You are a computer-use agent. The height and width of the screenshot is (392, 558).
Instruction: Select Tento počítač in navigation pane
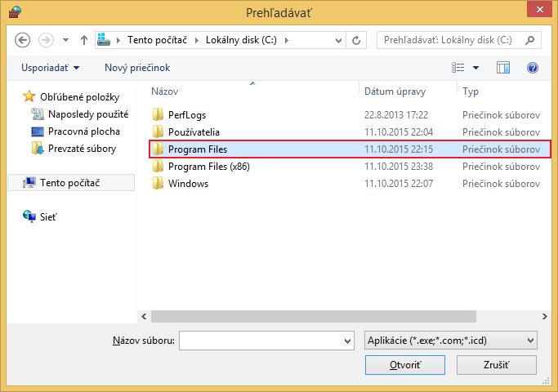coord(69,183)
